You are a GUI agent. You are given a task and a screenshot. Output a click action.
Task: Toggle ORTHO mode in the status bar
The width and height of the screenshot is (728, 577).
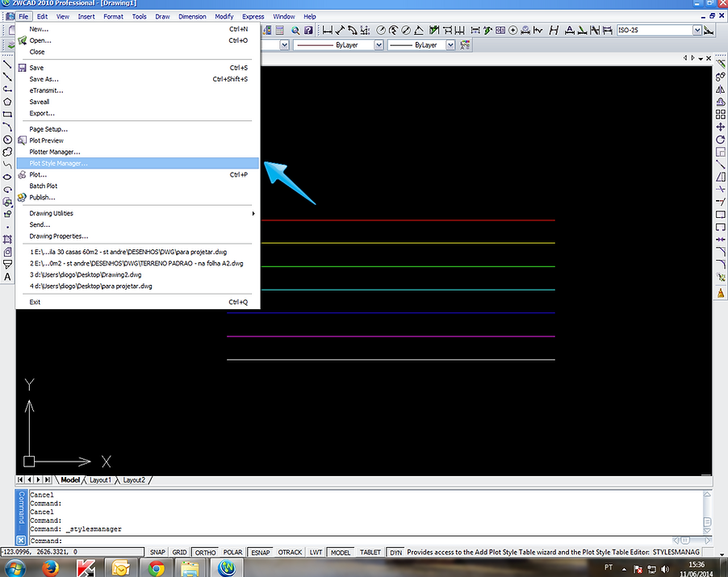(205, 552)
